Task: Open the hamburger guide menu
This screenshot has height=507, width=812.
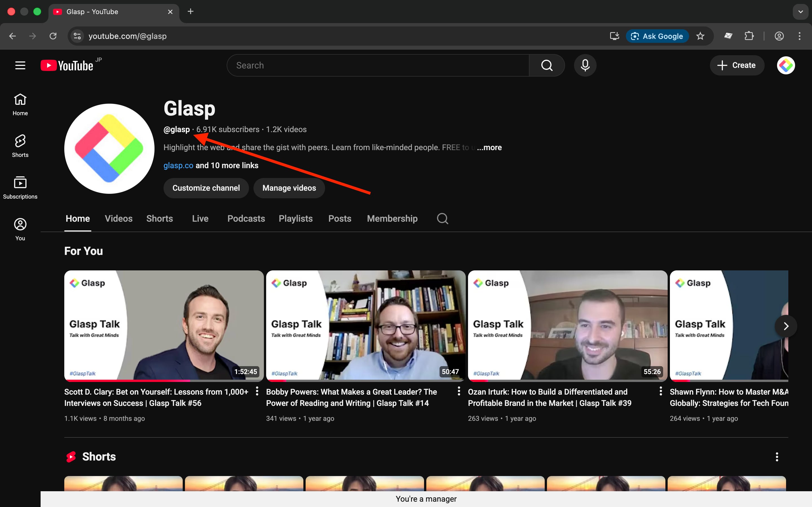Action: click(x=20, y=65)
